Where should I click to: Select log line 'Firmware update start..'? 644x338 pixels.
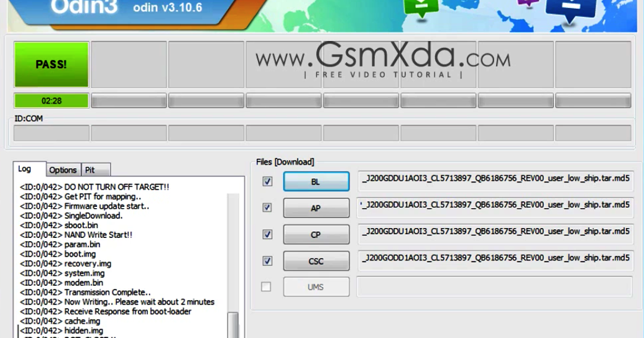tap(85, 206)
